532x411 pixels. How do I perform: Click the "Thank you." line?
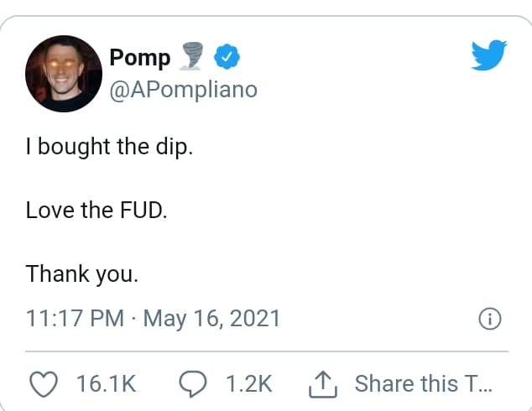pyautogui.click(x=82, y=274)
